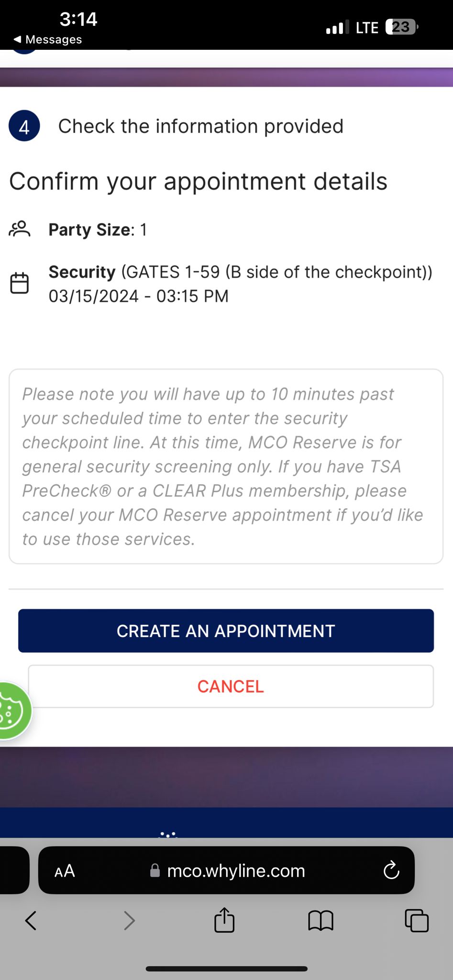Tap the Safari forward arrow
This screenshot has width=453, height=980.
tap(129, 920)
